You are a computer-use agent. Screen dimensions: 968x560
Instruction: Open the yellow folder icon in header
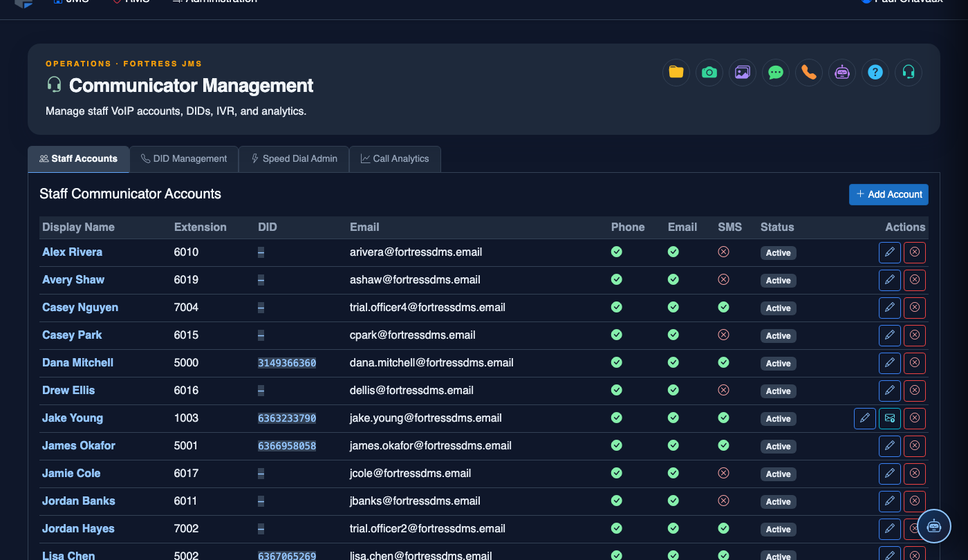(676, 72)
